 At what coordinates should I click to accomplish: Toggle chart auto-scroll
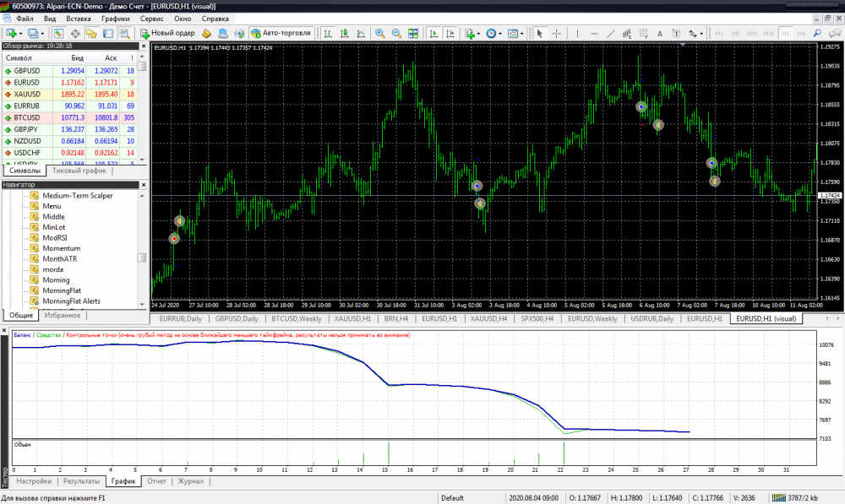click(433, 34)
